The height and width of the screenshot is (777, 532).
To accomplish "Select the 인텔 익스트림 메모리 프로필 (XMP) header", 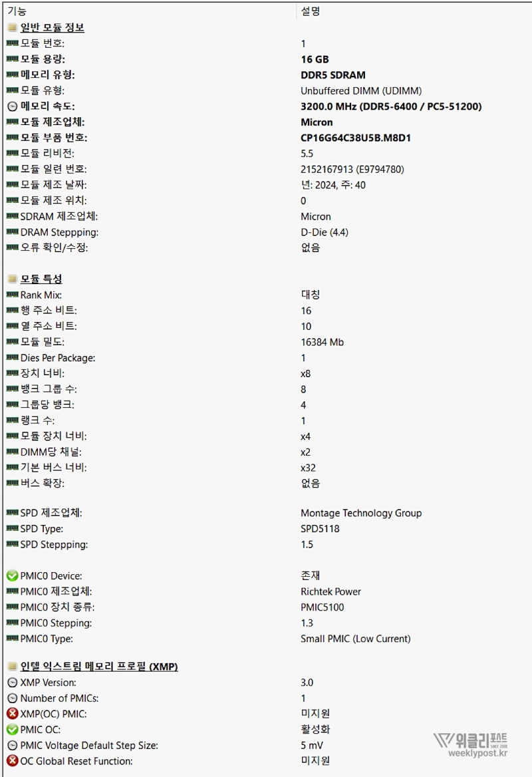I will (x=98, y=666).
